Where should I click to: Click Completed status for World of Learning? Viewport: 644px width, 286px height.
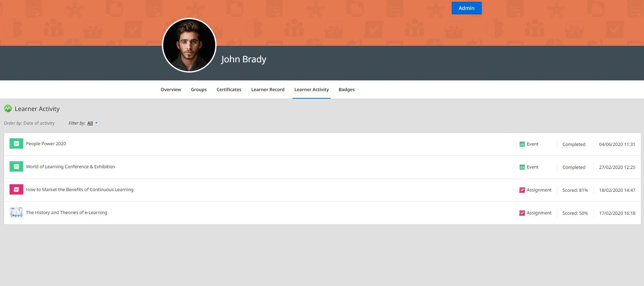click(574, 167)
